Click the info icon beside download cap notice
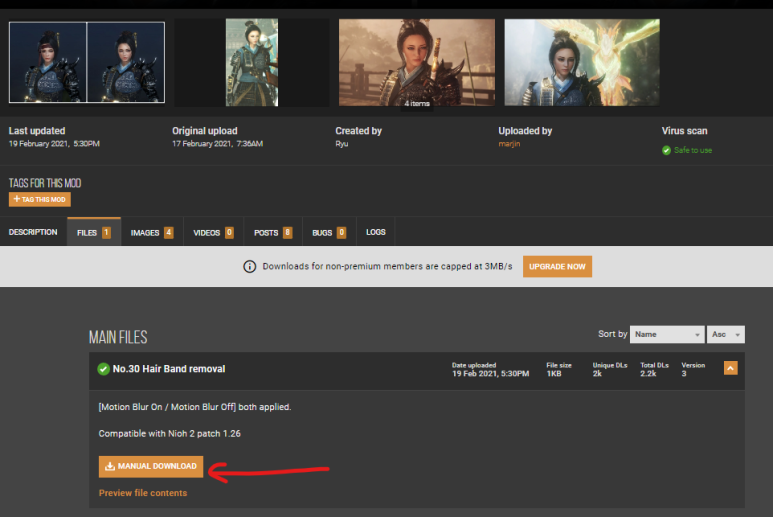This screenshot has width=773, height=517. (x=249, y=267)
